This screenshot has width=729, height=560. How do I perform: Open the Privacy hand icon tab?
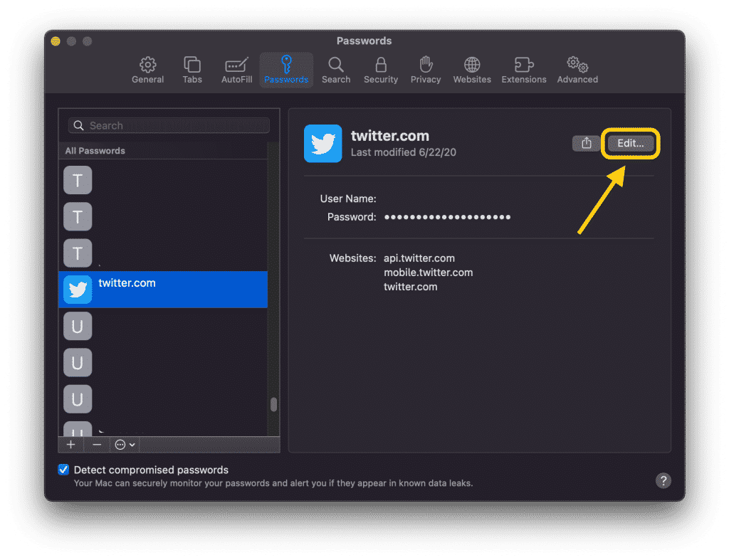[426, 70]
